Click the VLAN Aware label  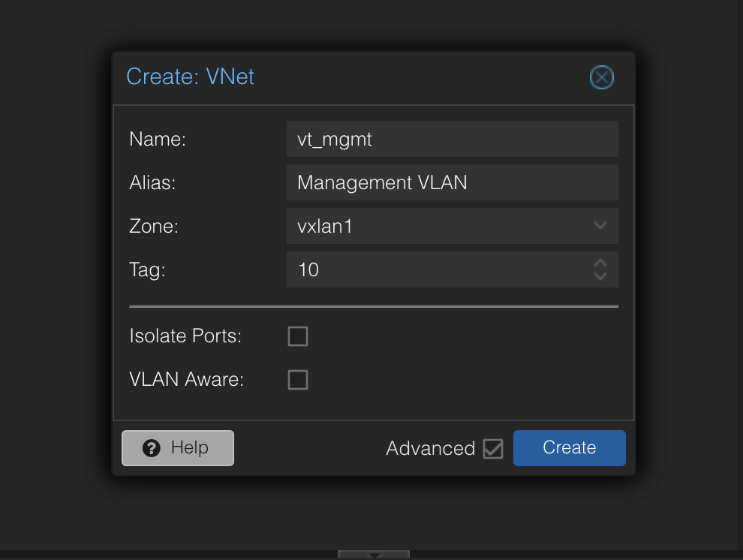point(186,380)
